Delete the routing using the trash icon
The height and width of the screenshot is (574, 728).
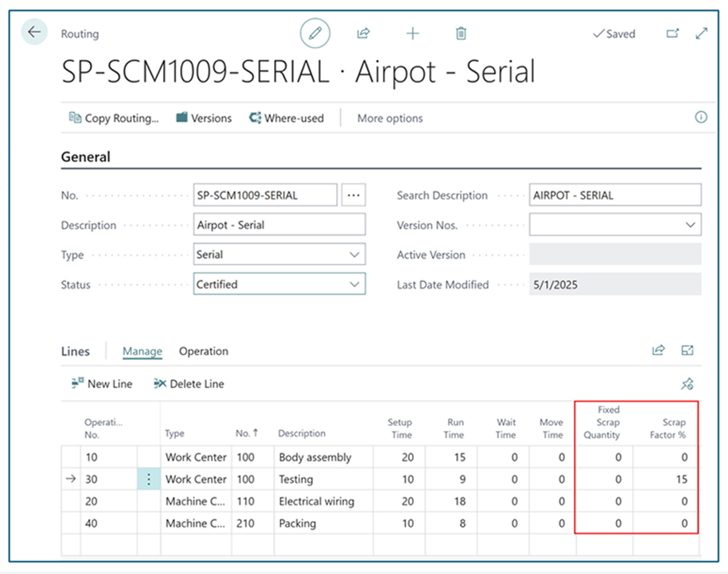[461, 33]
